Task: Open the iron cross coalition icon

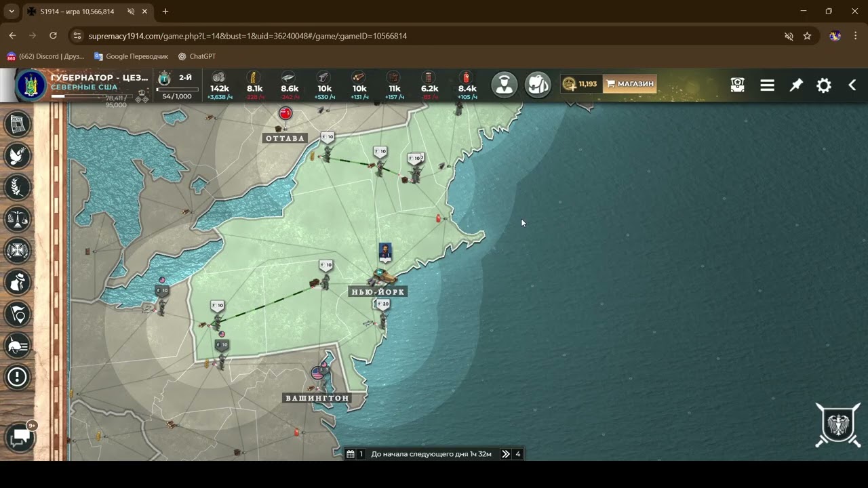Action: pos(18,251)
